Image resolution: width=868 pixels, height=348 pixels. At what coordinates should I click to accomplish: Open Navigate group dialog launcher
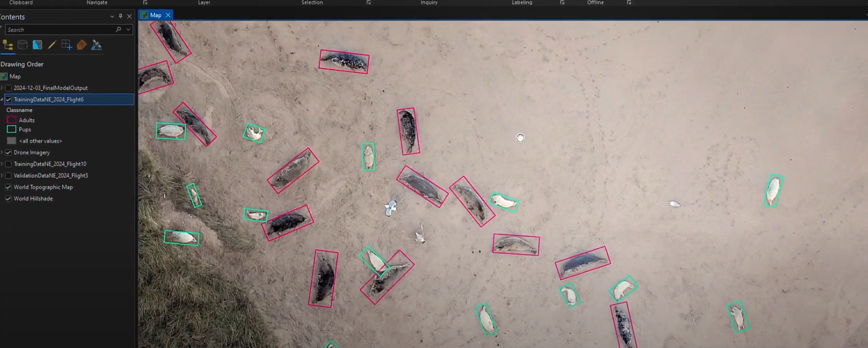(x=145, y=2)
